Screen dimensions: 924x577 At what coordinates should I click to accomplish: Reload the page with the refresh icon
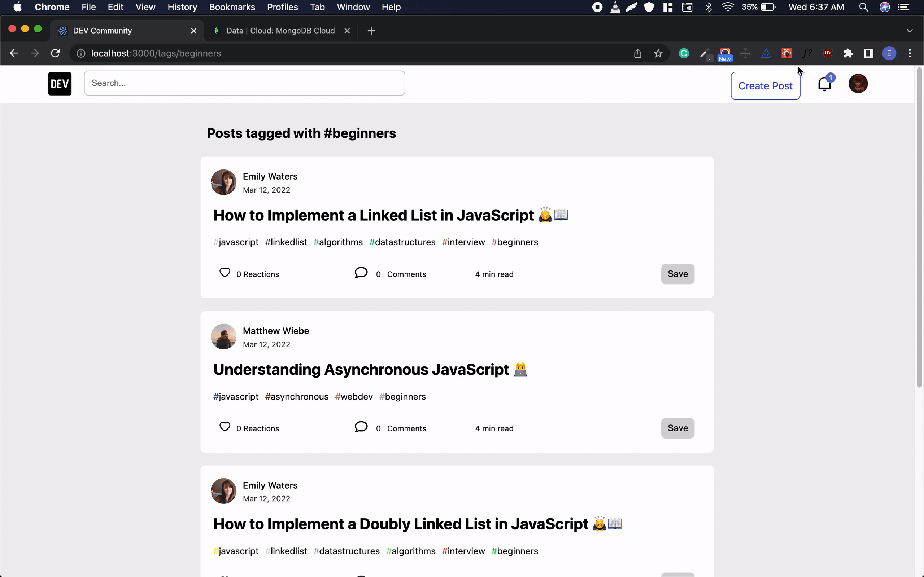tap(55, 53)
